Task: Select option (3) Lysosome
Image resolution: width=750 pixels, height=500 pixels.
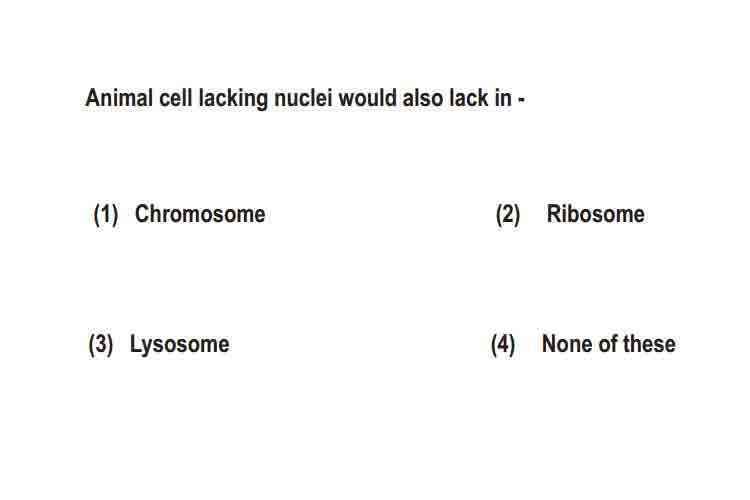Action: coord(159,344)
